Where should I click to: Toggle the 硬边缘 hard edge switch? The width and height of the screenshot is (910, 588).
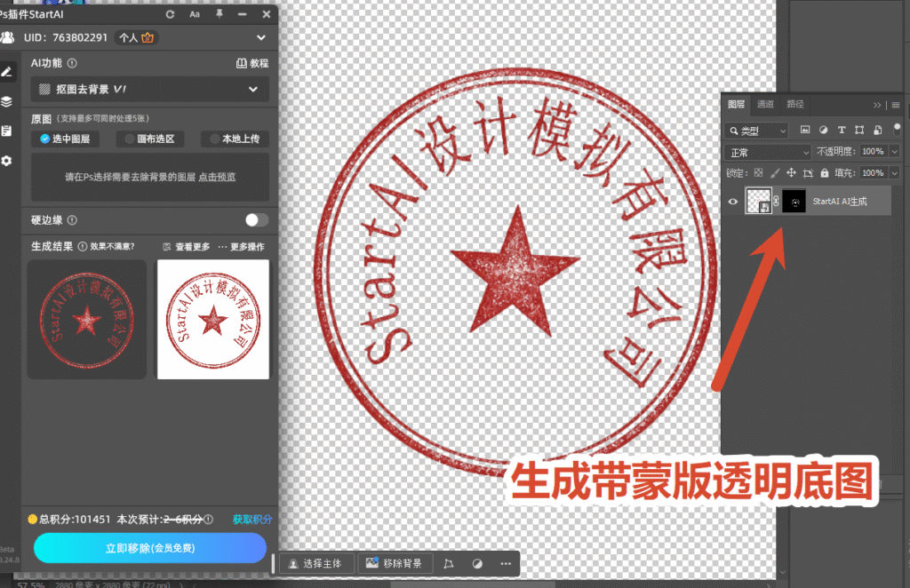click(x=256, y=220)
